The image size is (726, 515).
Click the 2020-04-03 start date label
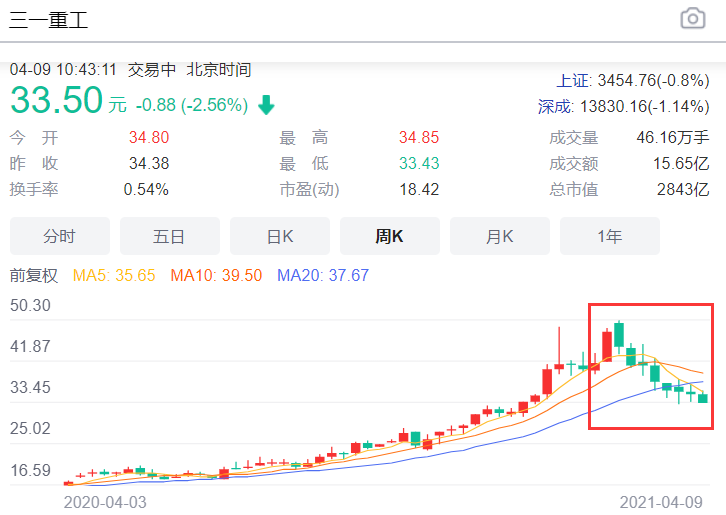[x=105, y=502]
